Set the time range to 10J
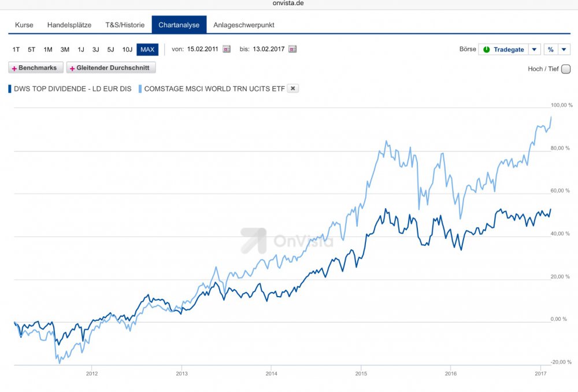The height and width of the screenshot is (392, 578). tap(127, 50)
